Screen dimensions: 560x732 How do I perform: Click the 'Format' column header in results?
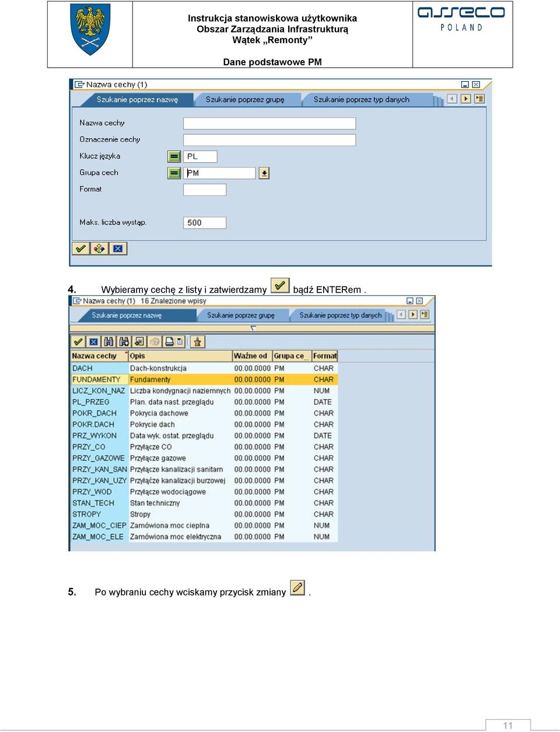[324, 356]
